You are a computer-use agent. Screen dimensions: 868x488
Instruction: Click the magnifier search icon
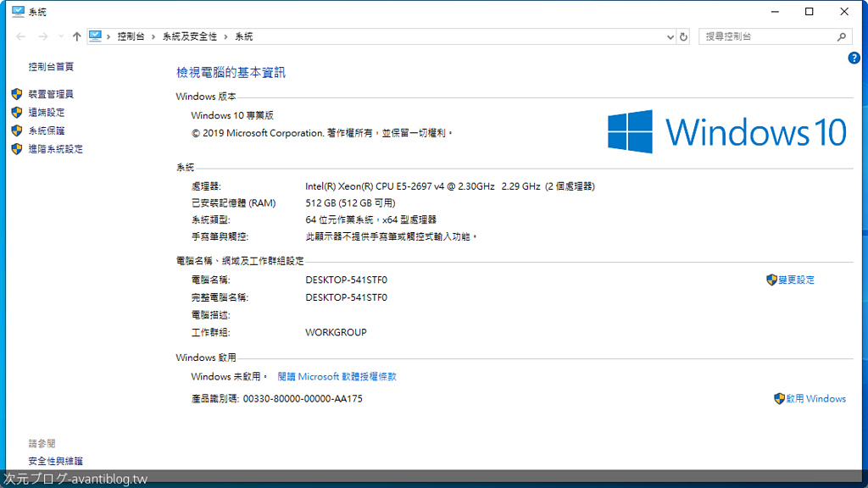[x=842, y=36]
